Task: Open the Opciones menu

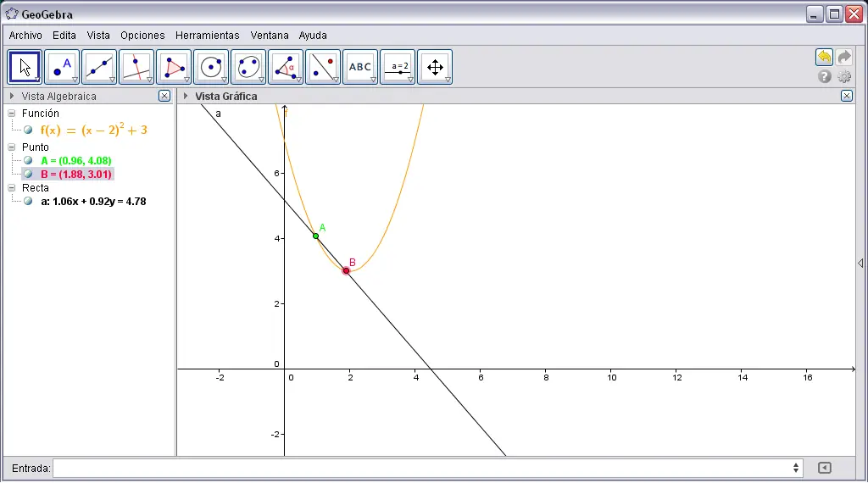Action: 142,36
